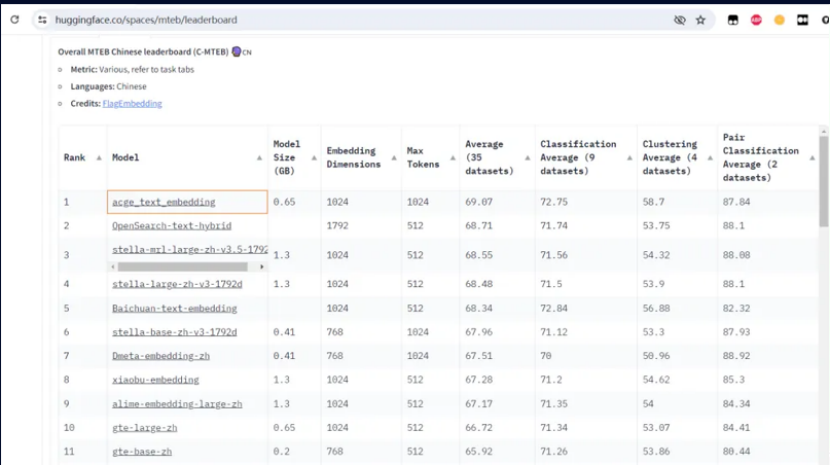Click right arrow of stella-mrl cell scrollbar
This screenshot has width=831, height=466.
262,267
